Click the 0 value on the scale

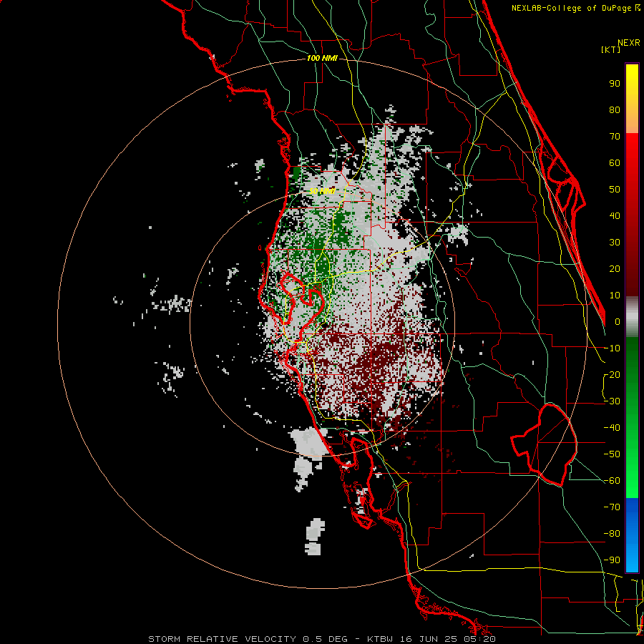pos(618,321)
